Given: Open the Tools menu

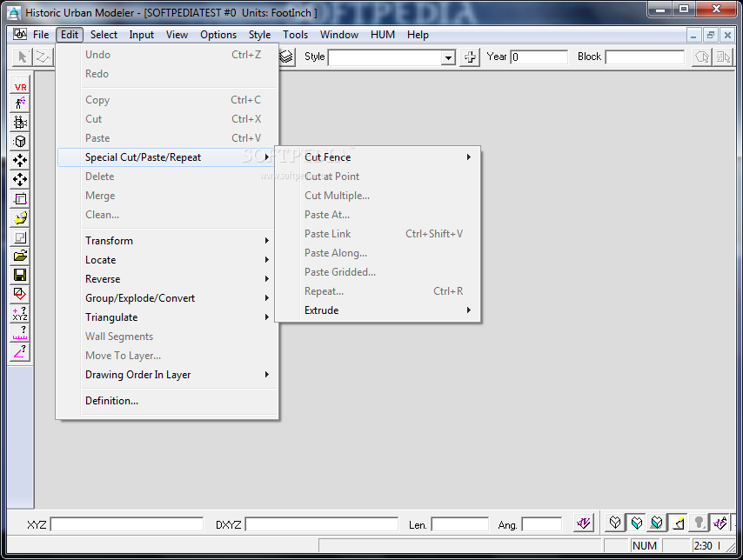Looking at the screenshot, I should (x=295, y=35).
